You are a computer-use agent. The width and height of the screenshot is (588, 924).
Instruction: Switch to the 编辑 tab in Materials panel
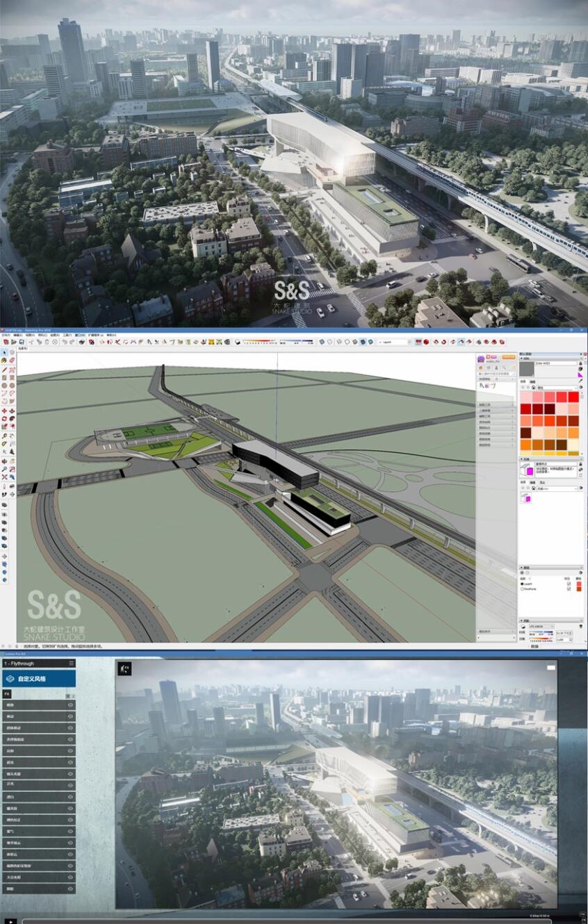pos(532,381)
